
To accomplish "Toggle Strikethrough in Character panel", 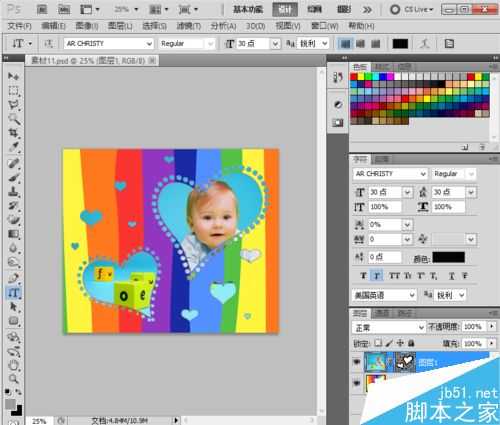I will click(x=465, y=276).
